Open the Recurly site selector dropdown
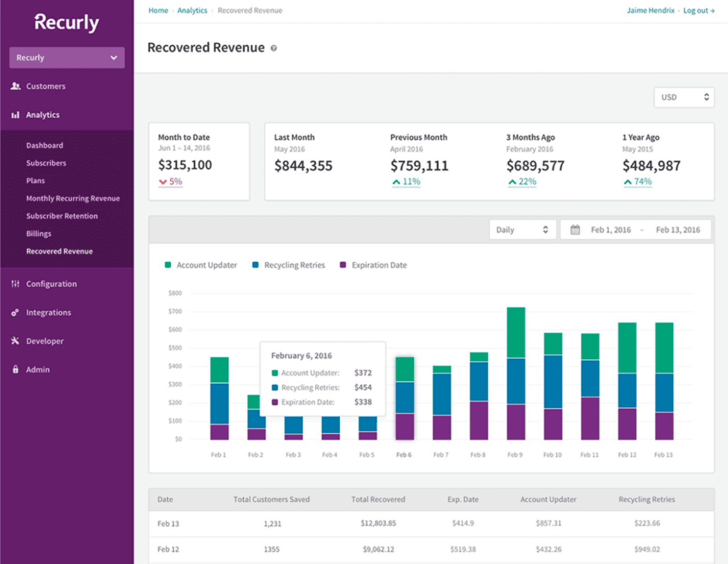The width and height of the screenshot is (728, 564). point(67,57)
